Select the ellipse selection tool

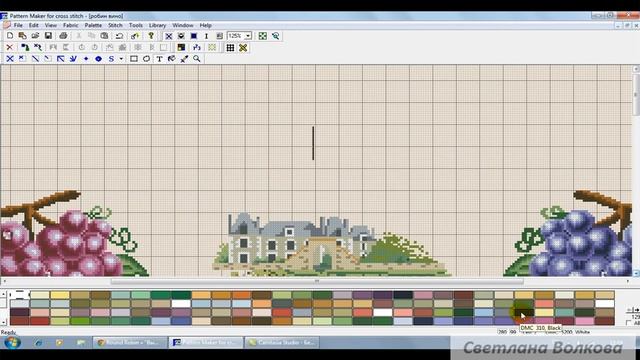pyautogui.click(x=146, y=59)
